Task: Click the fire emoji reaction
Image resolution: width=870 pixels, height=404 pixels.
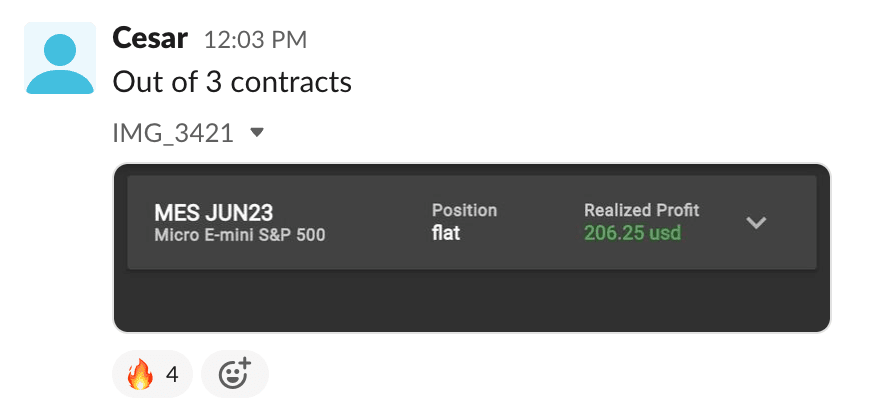Action: tap(141, 375)
